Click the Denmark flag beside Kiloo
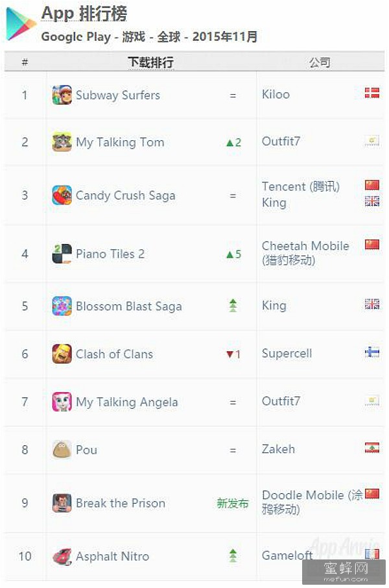The height and width of the screenshot is (588, 389). pyautogui.click(x=372, y=93)
